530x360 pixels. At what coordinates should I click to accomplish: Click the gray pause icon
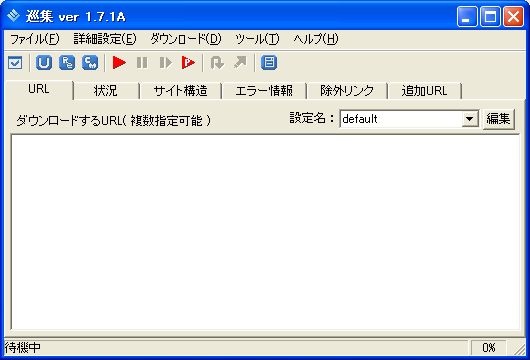click(142, 63)
